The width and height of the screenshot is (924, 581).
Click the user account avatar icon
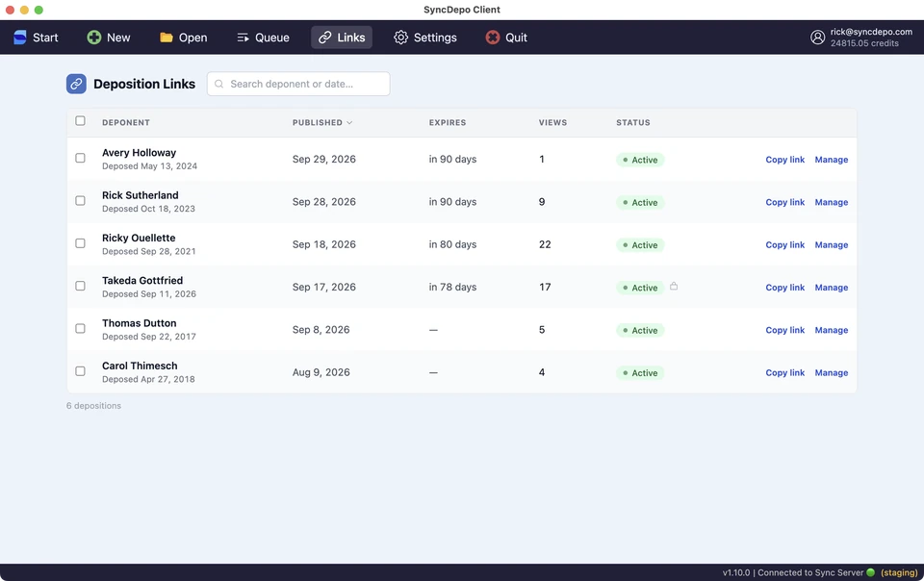click(x=817, y=38)
